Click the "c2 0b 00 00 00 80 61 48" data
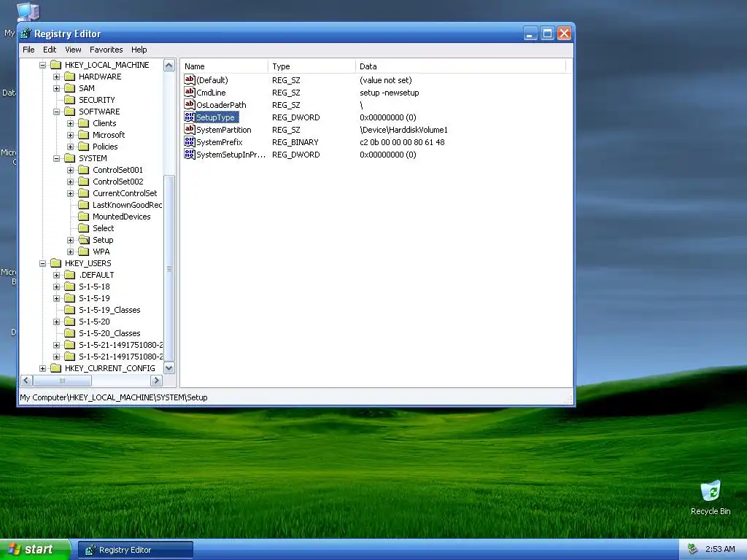The width and height of the screenshot is (747, 560). (402, 142)
